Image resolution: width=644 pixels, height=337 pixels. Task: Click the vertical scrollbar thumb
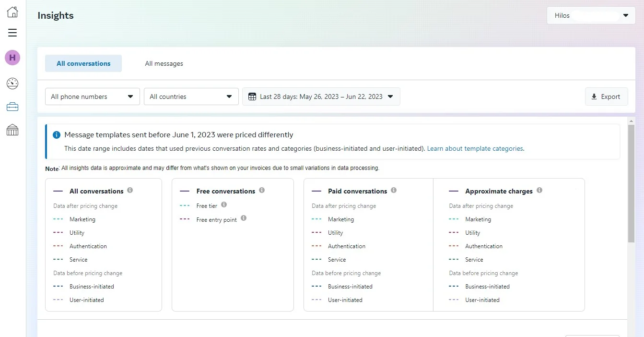tap(631, 184)
